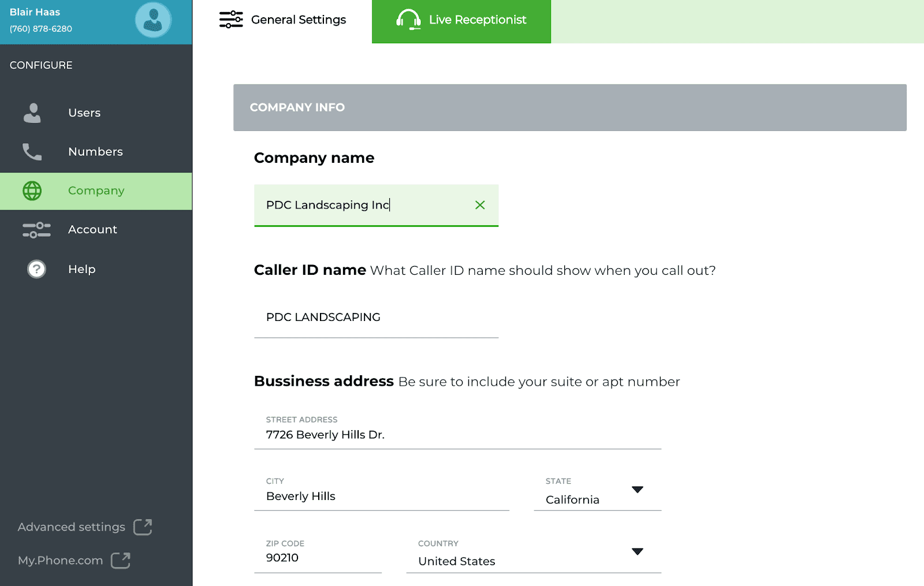
Task: Click the external link icon beside My.Phone.com
Action: [121, 560]
